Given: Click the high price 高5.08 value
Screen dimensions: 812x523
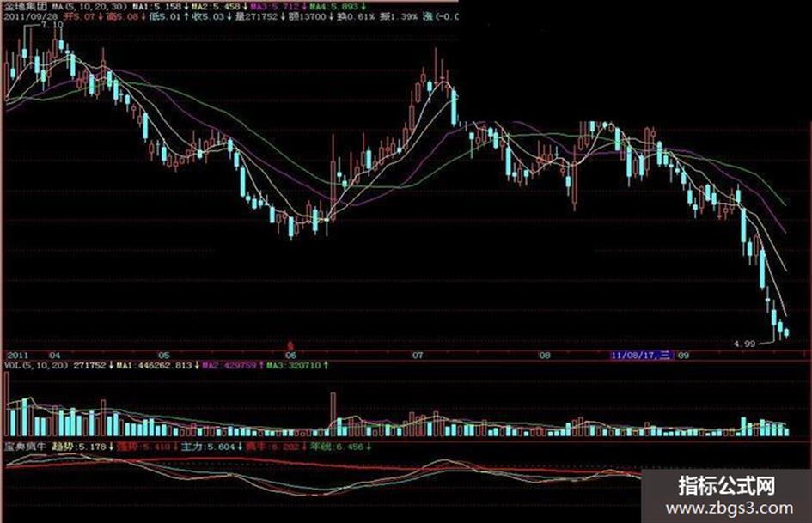Looking at the screenshot, I should coord(122,16).
